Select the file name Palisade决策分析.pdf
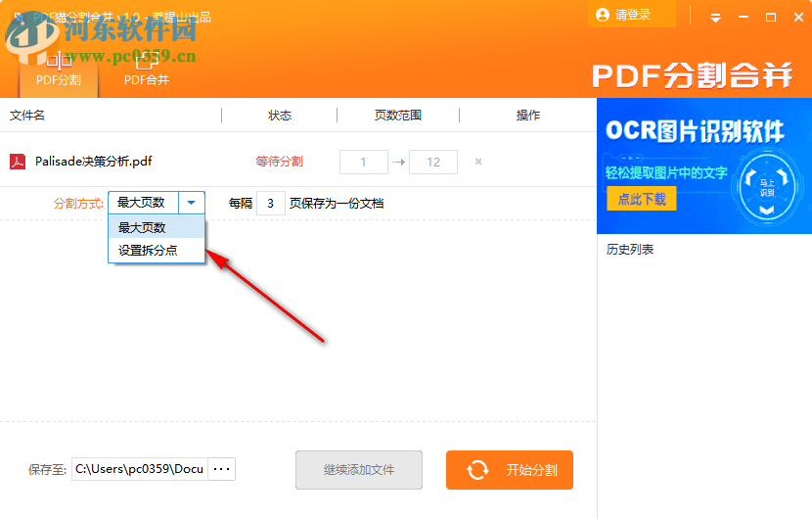Viewport: 812px width, 519px height. click(x=94, y=162)
